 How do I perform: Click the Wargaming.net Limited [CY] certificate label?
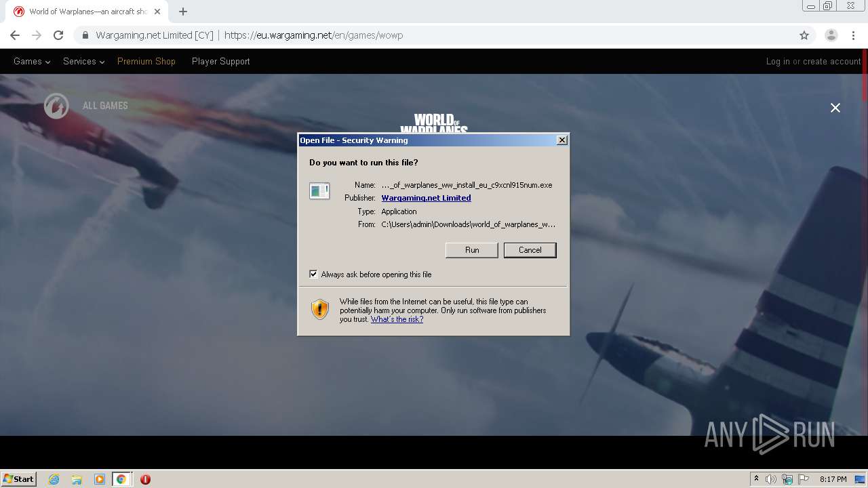155,35
